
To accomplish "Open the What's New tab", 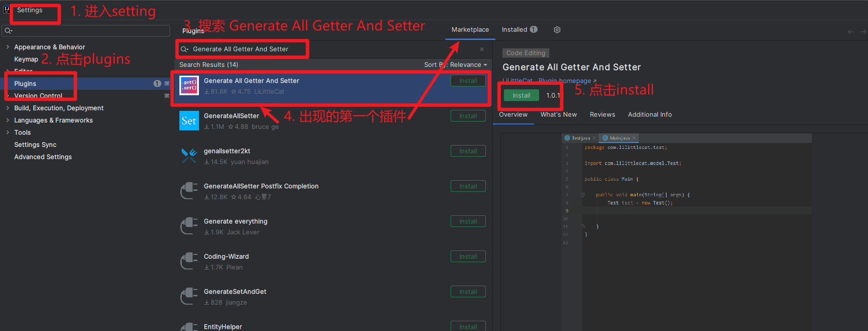I will pyautogui.click(x=559, y=115).
